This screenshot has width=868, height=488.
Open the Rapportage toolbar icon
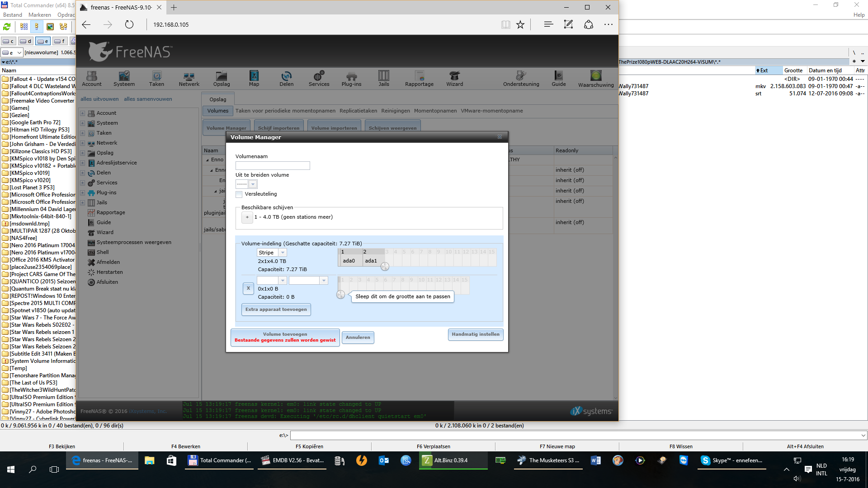point(420,78)
